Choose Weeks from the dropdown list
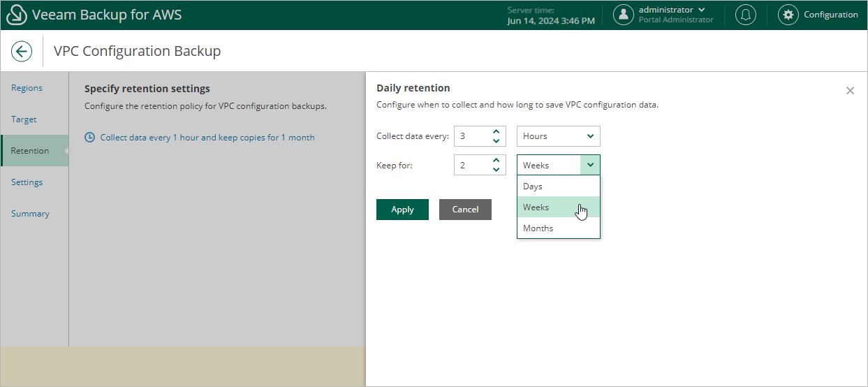This screenshot has width=868, height=387. point(558,207)
